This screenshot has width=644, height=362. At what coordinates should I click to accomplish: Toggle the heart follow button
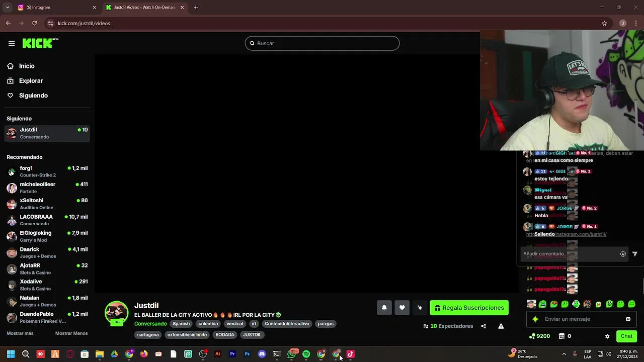tap(402, 308)
